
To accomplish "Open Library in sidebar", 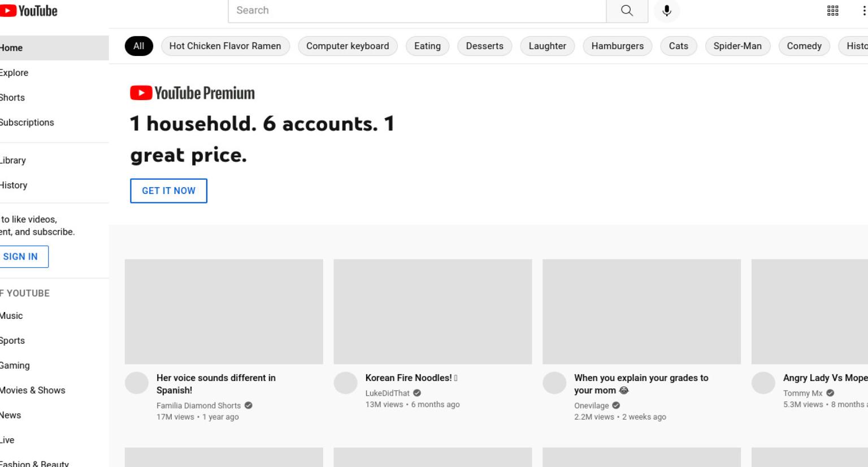I will click(x=54, y=161).
